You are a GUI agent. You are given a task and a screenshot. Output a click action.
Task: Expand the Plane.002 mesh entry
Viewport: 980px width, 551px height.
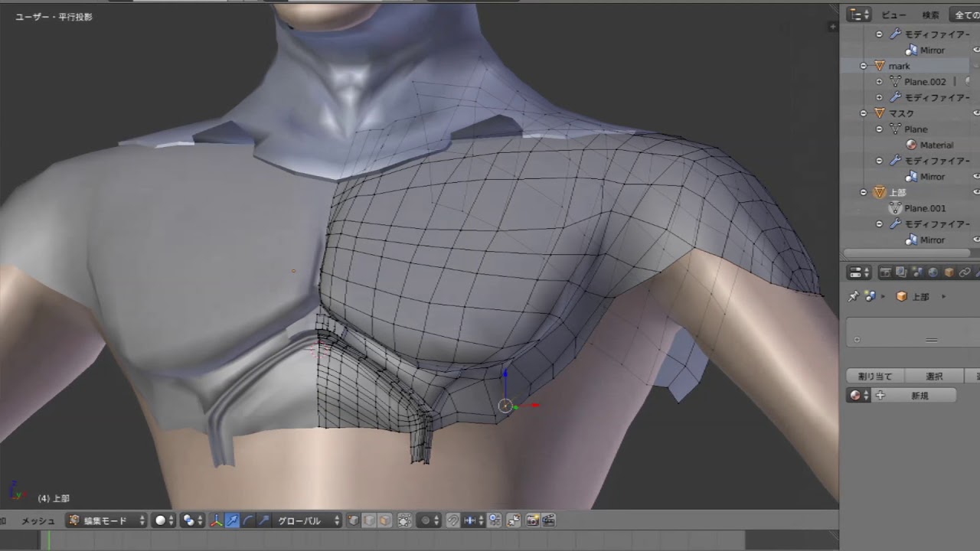tap(879, 82)
